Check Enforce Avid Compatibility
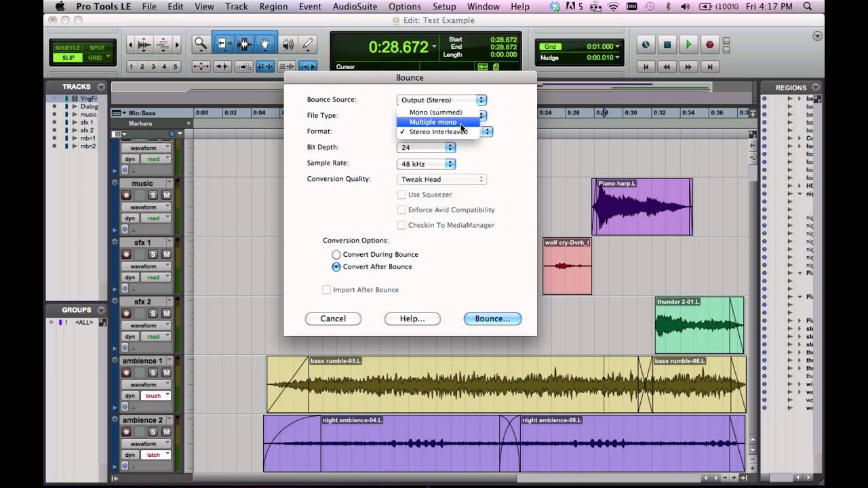This screenshot has width=868, height=488. click(x=401, y=209)
